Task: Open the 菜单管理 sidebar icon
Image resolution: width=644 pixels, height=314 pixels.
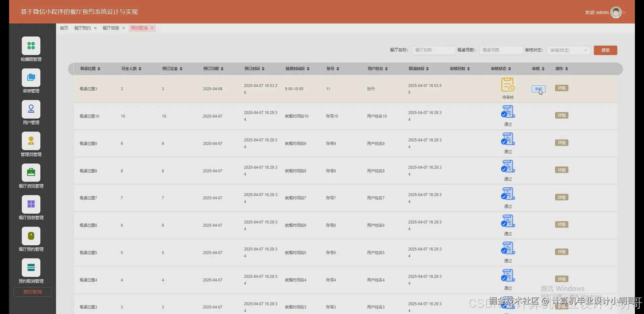Action: [x=31, y=77]
